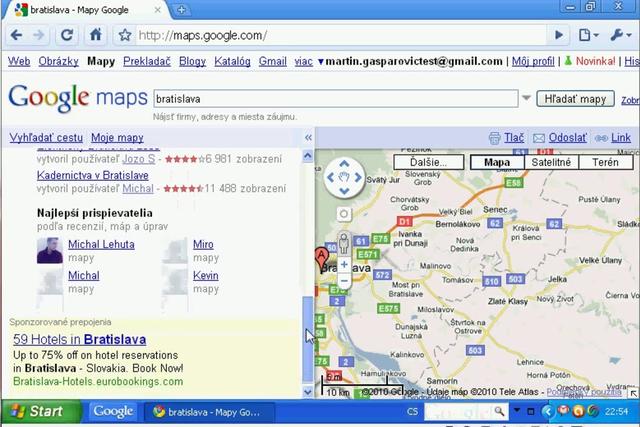Viewport: 640px width, 427px height.
Task: Close the bratislava - Mapy Google tab
Action: 158,10
